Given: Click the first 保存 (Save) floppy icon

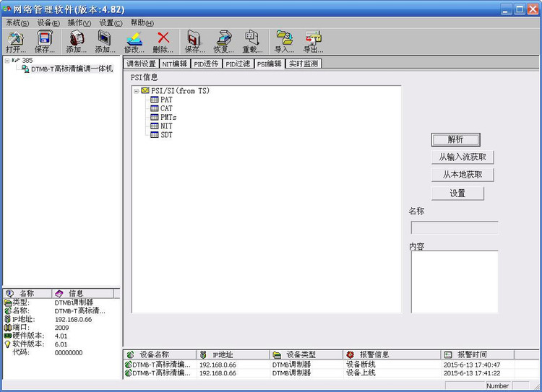Looking at the screenshot, I should click(x=45, y=41).
